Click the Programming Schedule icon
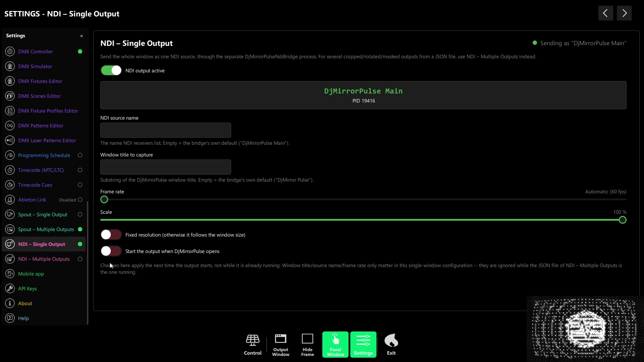 pyautogui.click(x=10, y=155)
